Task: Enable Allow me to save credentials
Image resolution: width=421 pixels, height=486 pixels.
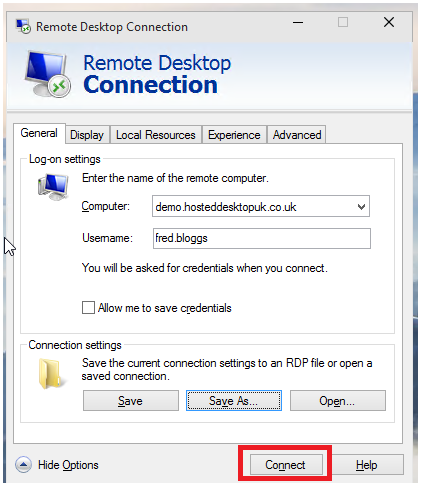Action: point(88,307)
